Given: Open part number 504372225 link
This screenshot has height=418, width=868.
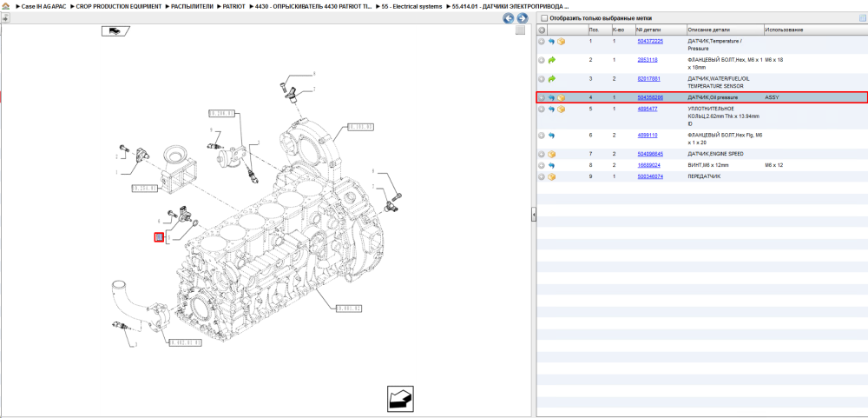Looking at the screenshot, I should point(650,42).
